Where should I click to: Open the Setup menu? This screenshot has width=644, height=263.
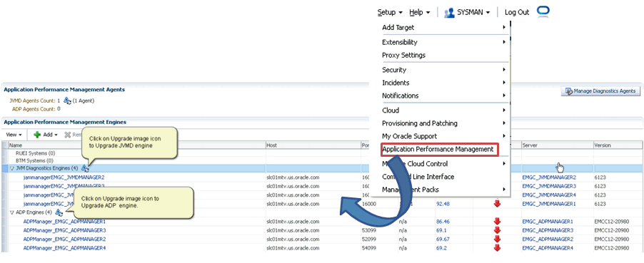pyautogui.click(x=390, y=12)
